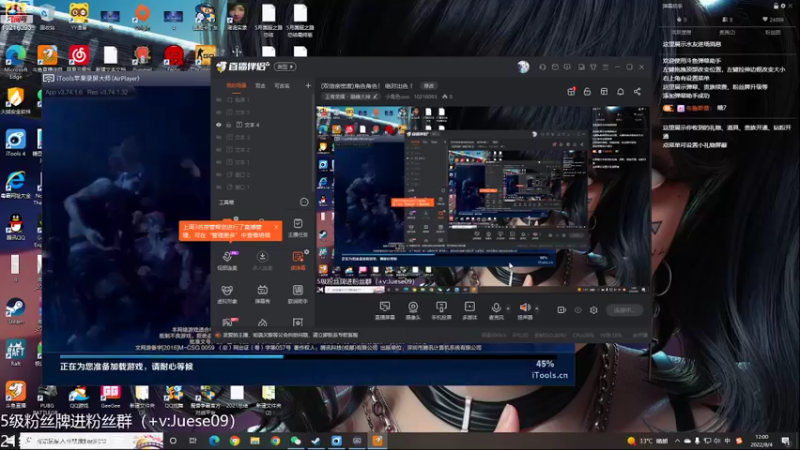
Task: Open the gift box icon with red badge
Action: point(571,92)
